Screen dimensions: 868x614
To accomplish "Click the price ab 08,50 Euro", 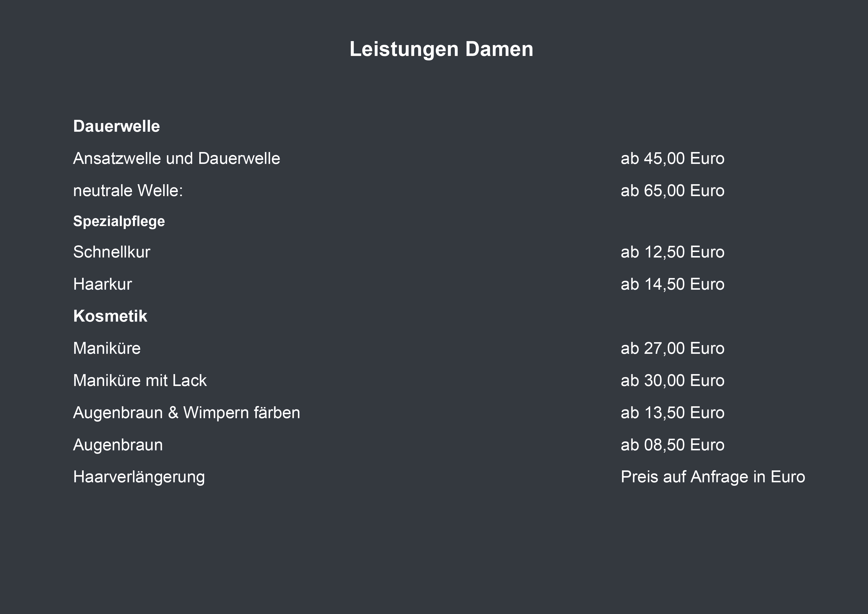I will (x=672, y=445).
